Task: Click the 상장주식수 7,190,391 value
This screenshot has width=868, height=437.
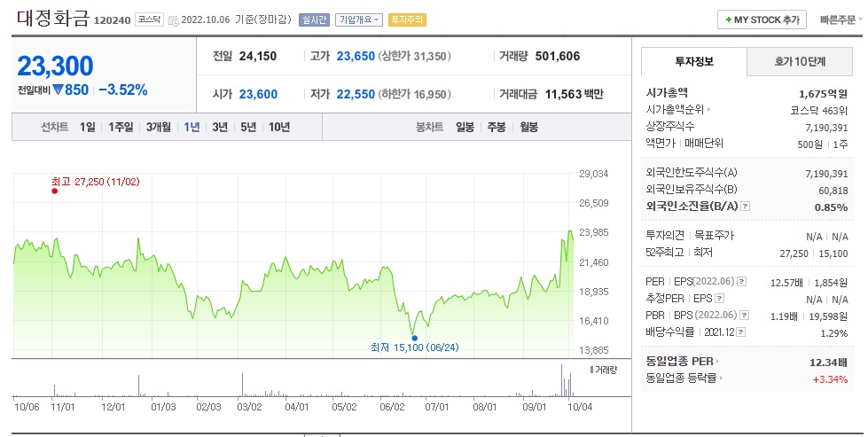Action: (826, 128)
